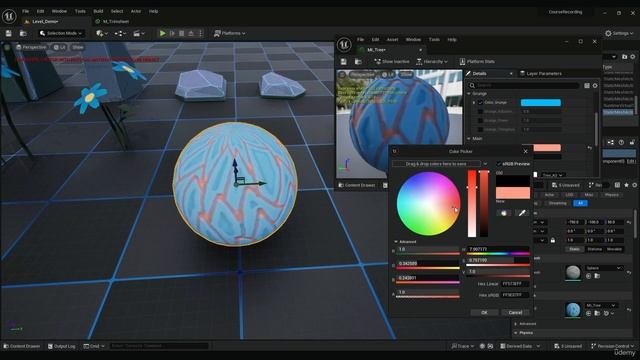
Task: Click the Hex Linear input field
Action: 516,284
